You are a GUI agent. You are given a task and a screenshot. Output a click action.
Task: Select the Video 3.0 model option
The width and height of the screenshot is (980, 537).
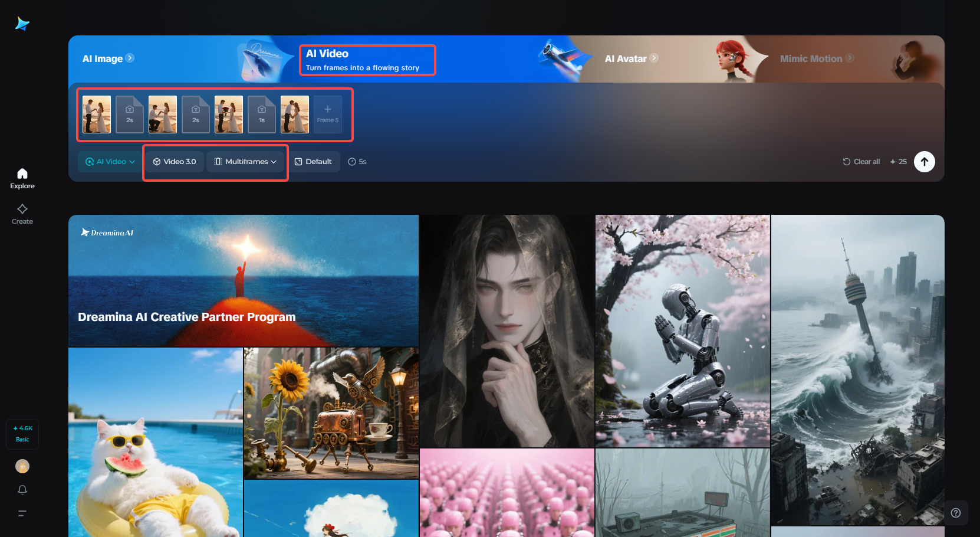[173, 161]
